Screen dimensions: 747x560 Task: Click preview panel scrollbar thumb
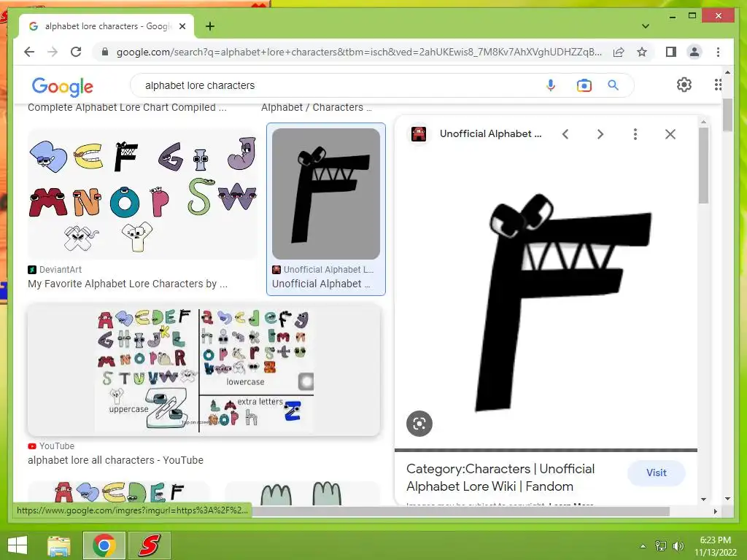703,166
